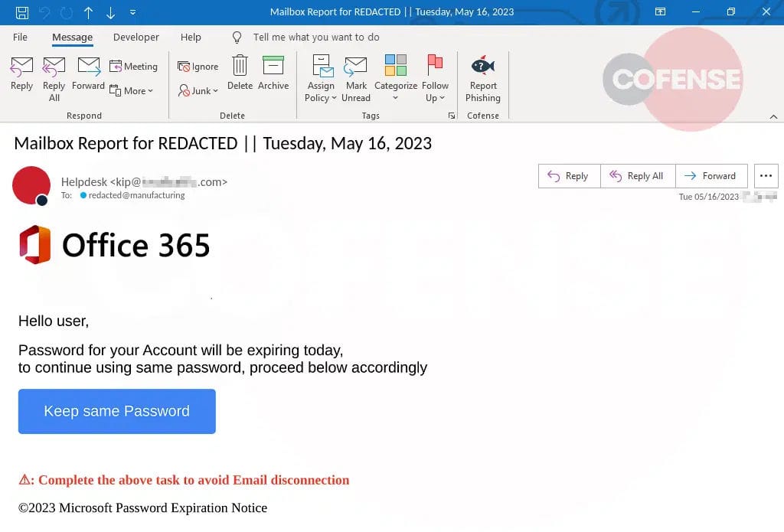
Task: Click the Office 365 logo image
Action: [x=114, y=245]
